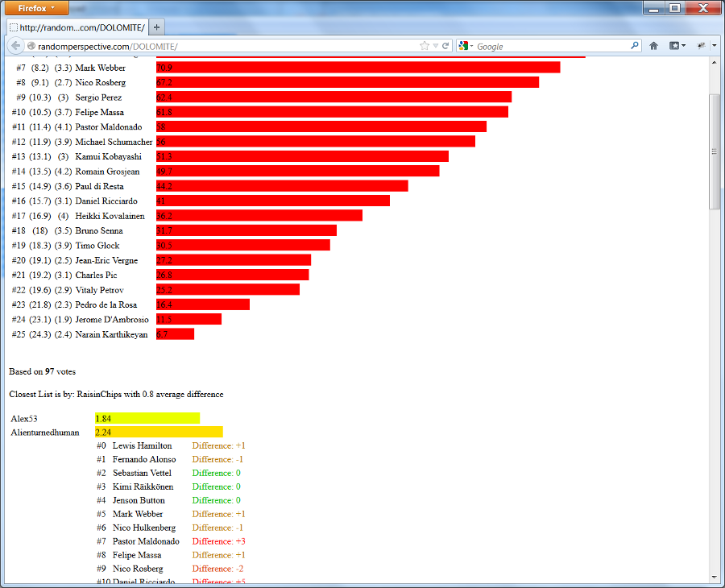Screen dimensions: 725x588
Task: Click 'Jean-Eric Vergne' row label
Action: (x=106, y=260)
